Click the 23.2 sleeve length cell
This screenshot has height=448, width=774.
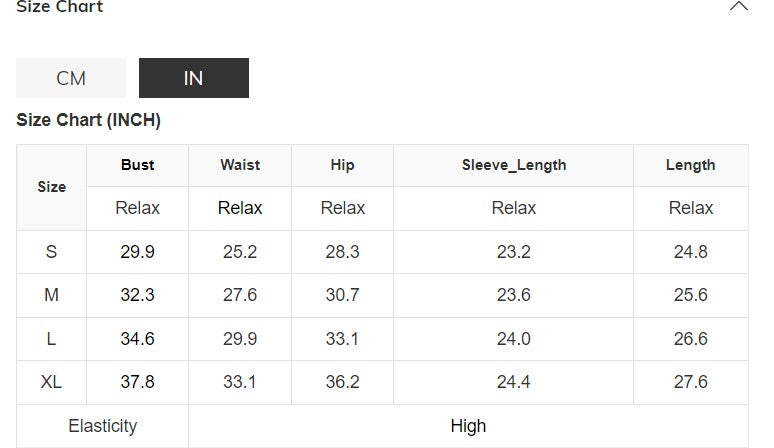click(x=514, y=252)
